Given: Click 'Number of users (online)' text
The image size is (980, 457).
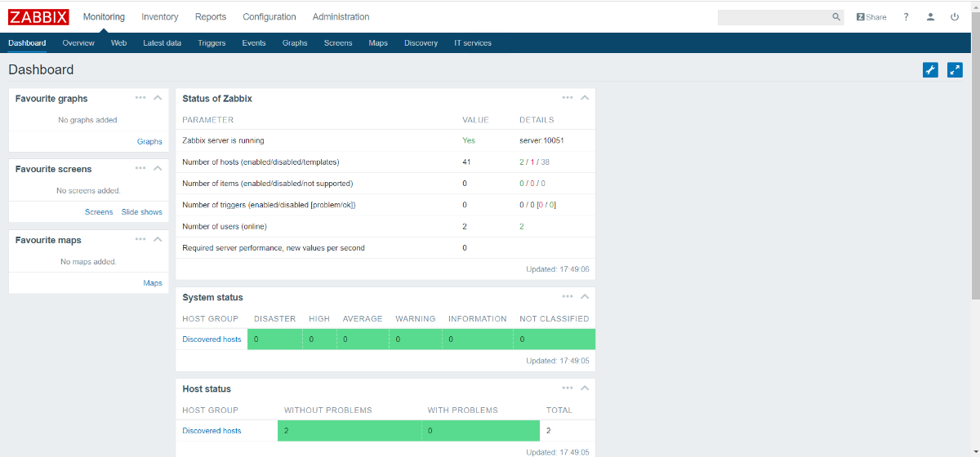Looking at the screenshot, I should [x=225, y=227].
